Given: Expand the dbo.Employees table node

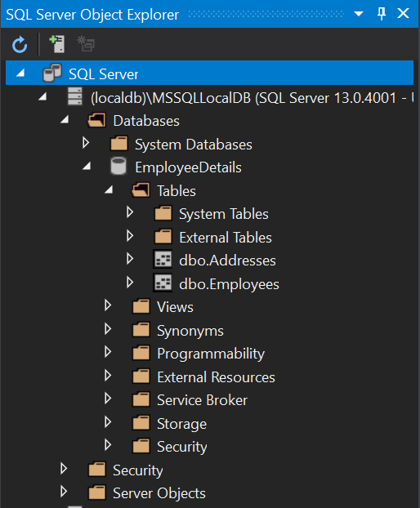Looking at the screenshot, I should (x=130, y=283).
